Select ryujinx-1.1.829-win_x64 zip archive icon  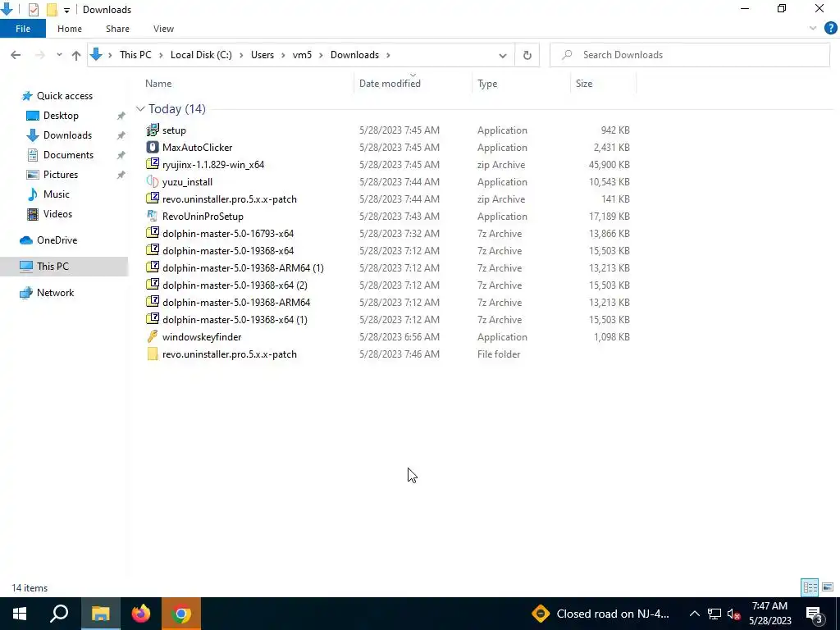click(x=153, y=164)
